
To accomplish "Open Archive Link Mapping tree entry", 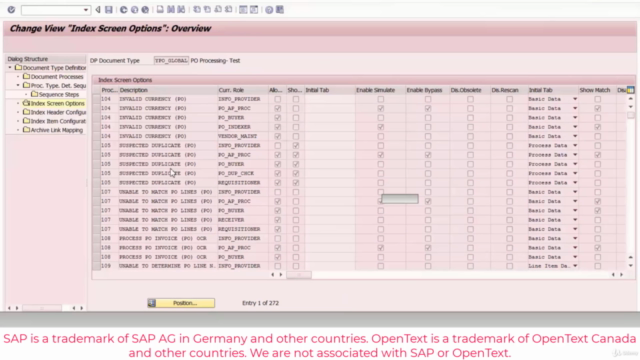I will pos(57,130).
